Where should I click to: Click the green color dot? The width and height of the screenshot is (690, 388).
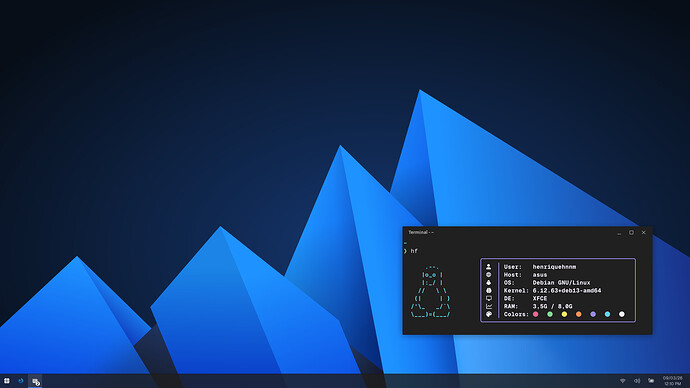pyautogui.click(x=550, y=314)
